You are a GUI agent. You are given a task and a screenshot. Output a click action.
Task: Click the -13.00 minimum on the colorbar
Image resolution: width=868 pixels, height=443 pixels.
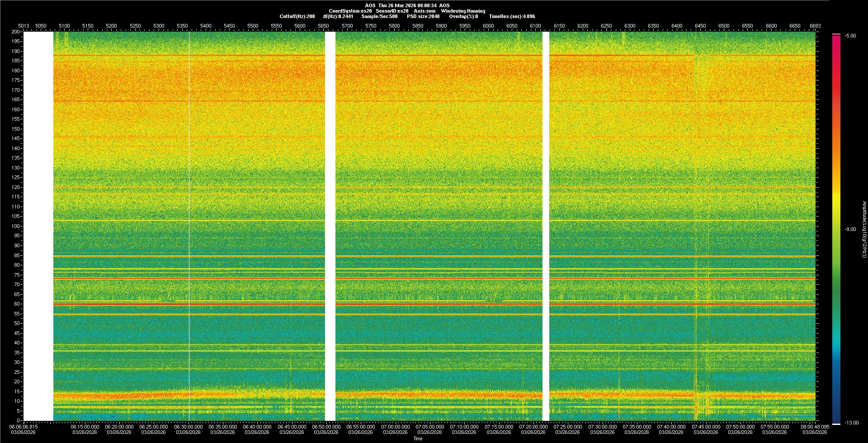tap(851, 423)
